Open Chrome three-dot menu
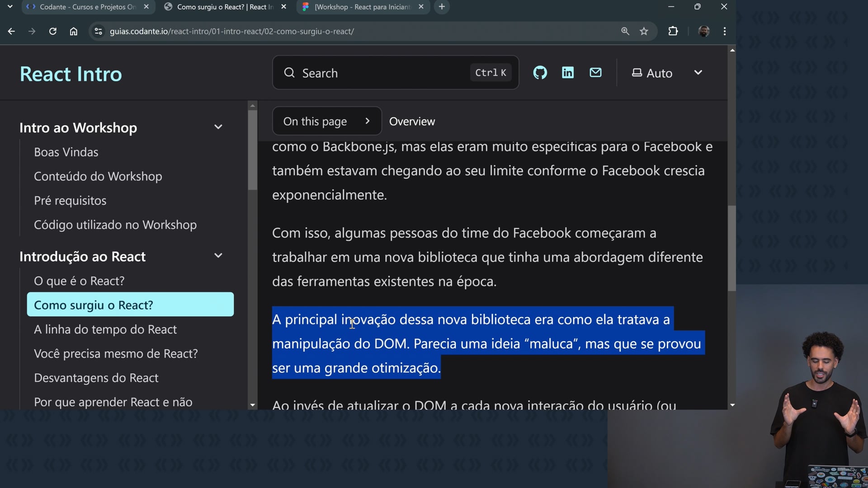 (x=725, y=31)
